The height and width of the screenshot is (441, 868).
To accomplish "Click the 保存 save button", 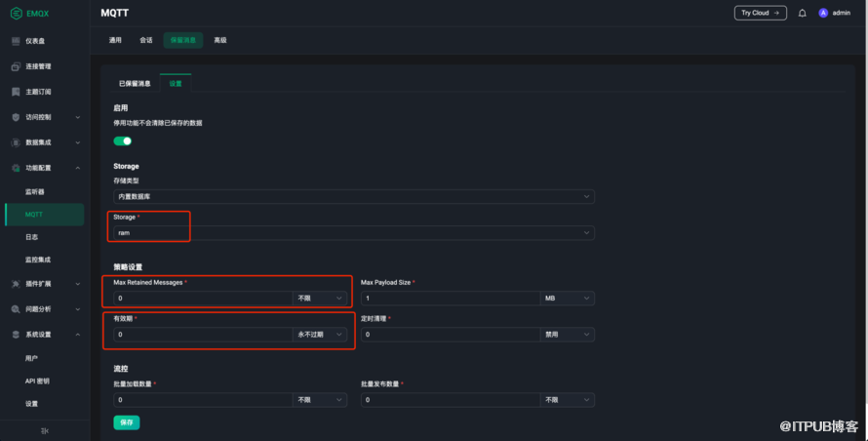I will 127,422.
